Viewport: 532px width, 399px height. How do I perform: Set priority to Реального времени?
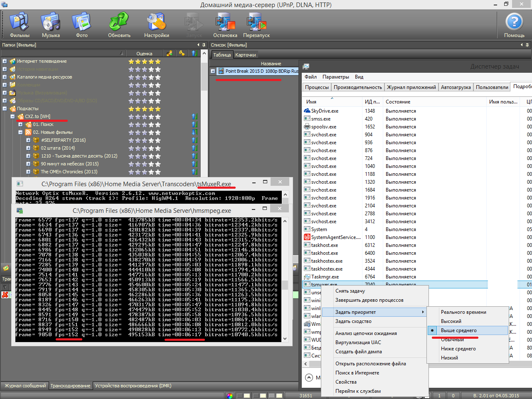463,312
